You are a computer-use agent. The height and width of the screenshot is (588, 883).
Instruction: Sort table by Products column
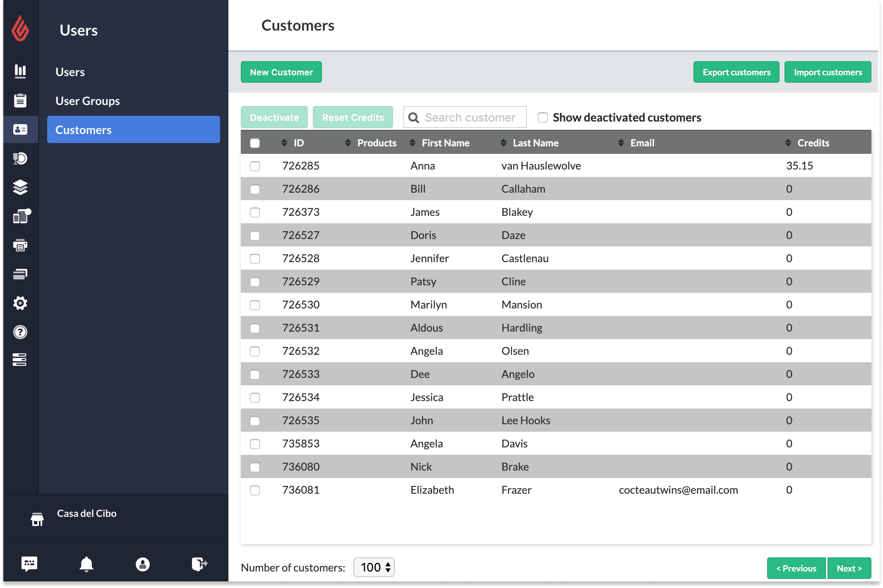tap(371, 143)
